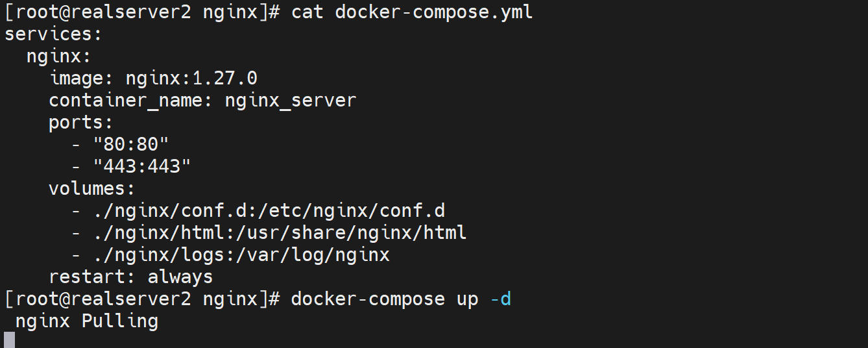
Task: Click the nginx_server container name value
Action: coord(290,101)
